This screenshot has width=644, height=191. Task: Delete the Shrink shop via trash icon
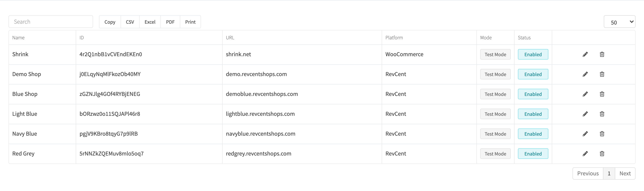pos(602,55)
